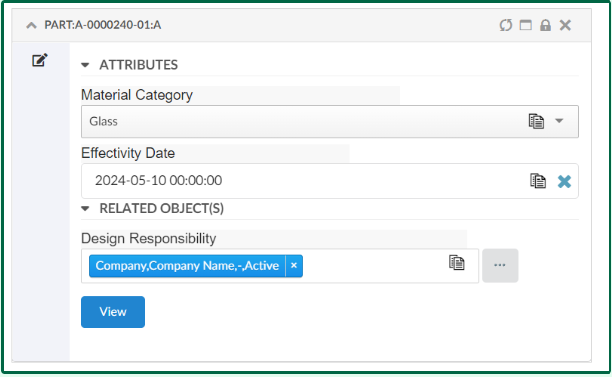Click inside the Design Responsibility field empty area
Screen dimensions: 612x377
(375, 266)
